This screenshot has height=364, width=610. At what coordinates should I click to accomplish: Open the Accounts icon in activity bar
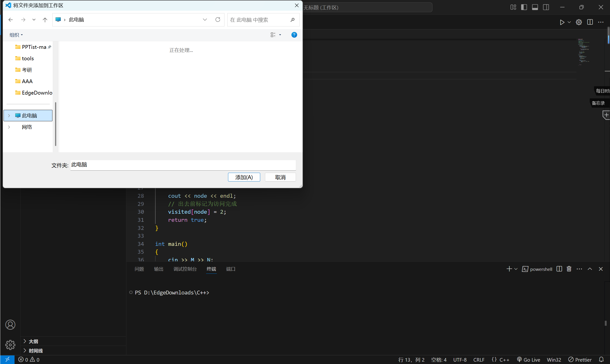(x=10, y=324)
